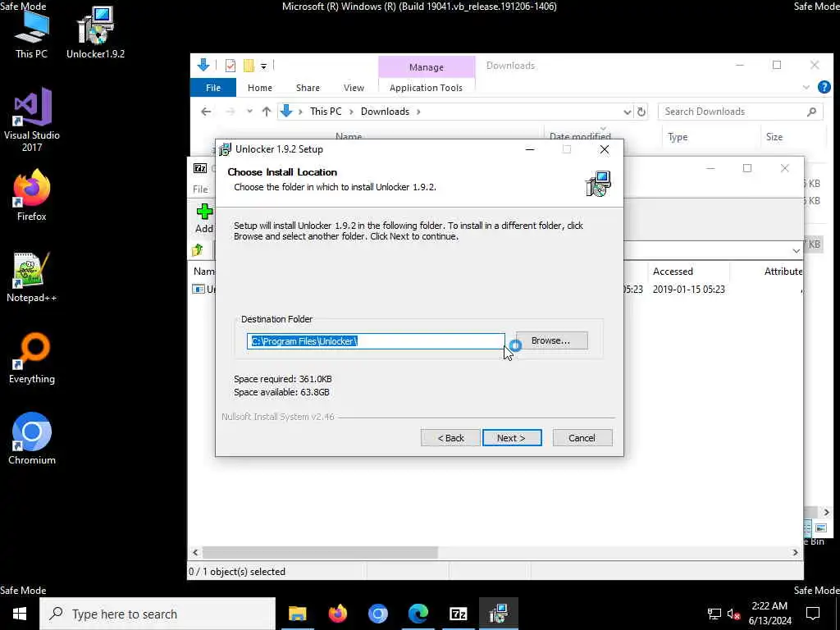Image resolution: width=840 pixels, height=630 pixels.
Task: Open Firefox from the taskbar
Action: pos(337,614)
